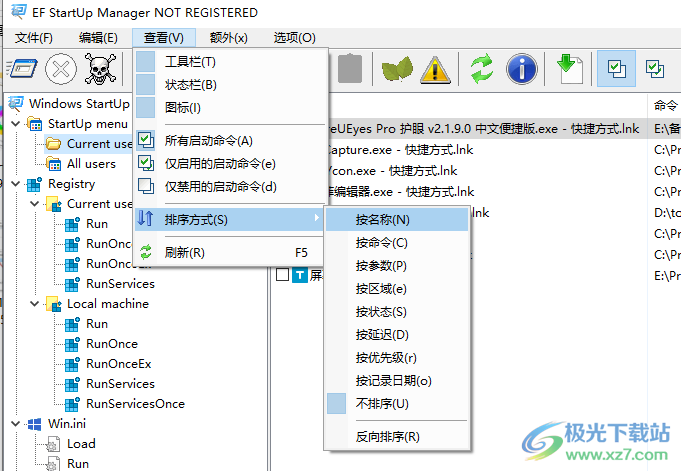Click the blue info circle icon
This screenshot has height=471, width=681.
click(522, 69)
